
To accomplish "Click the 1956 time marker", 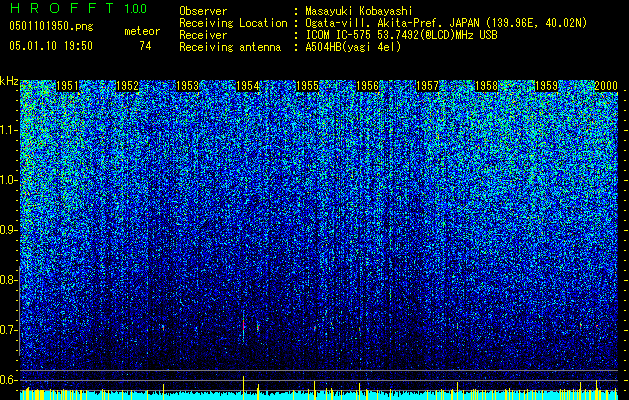I will coord(367,86).
